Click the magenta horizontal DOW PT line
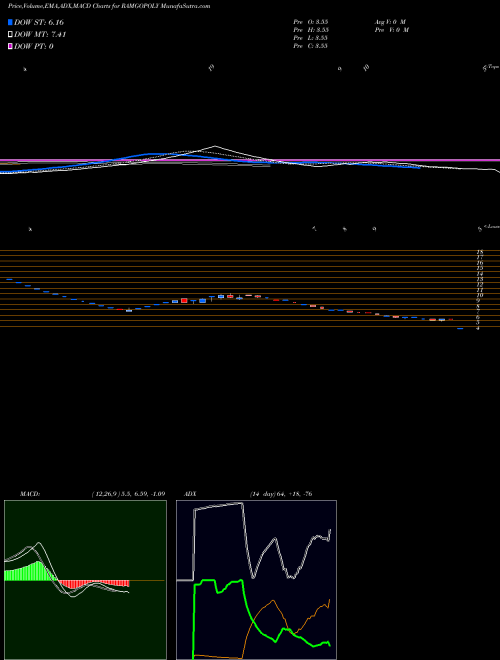 250,160
